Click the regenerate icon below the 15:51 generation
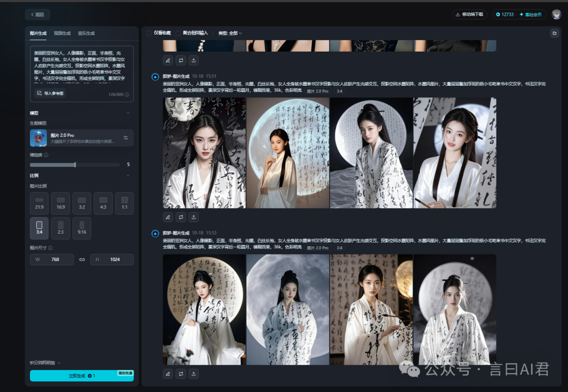 181,217
